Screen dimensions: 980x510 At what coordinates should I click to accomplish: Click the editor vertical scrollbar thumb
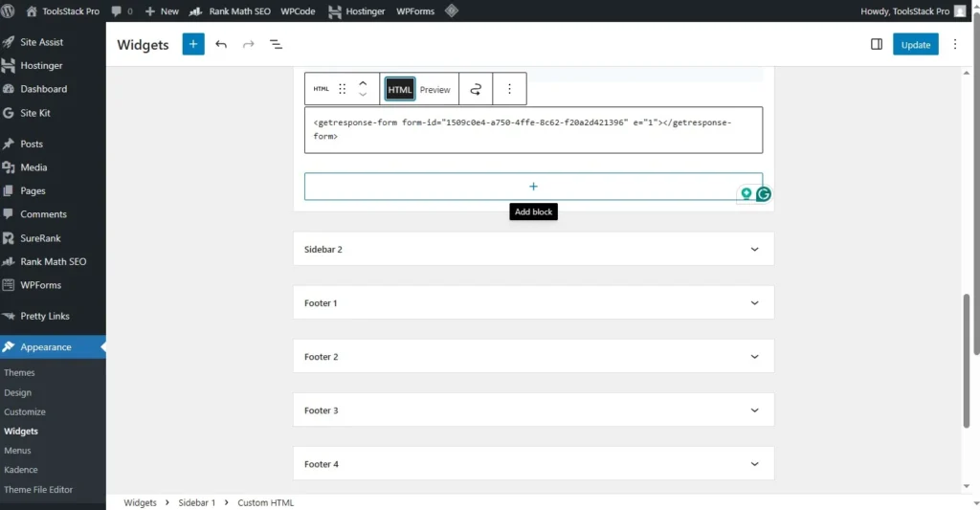(967, 360)
